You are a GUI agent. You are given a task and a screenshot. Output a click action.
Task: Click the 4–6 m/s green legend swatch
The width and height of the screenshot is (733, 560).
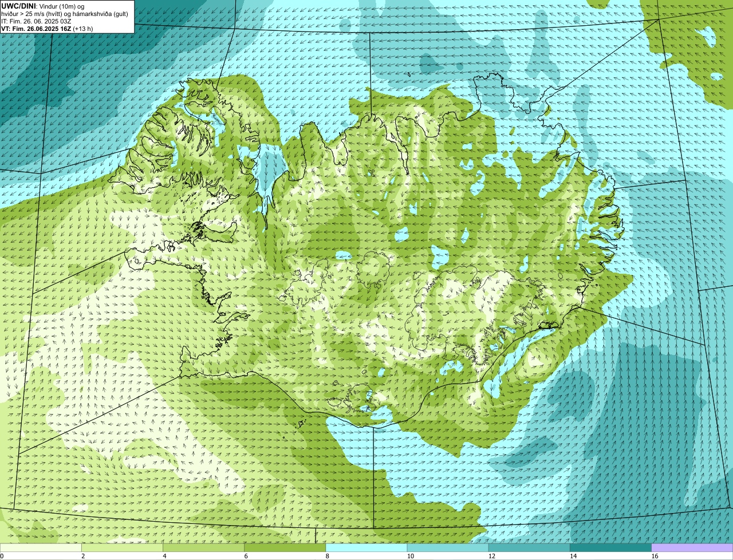click(204, 548)
